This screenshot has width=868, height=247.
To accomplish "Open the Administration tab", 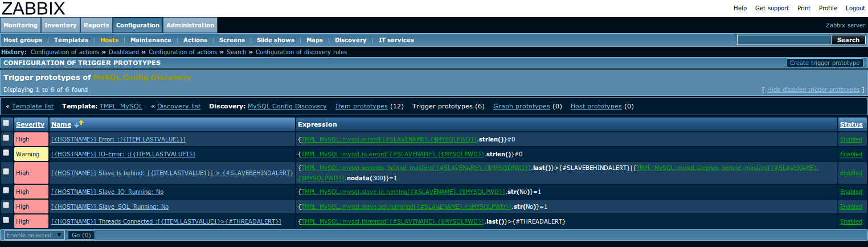I will [190, 25].
